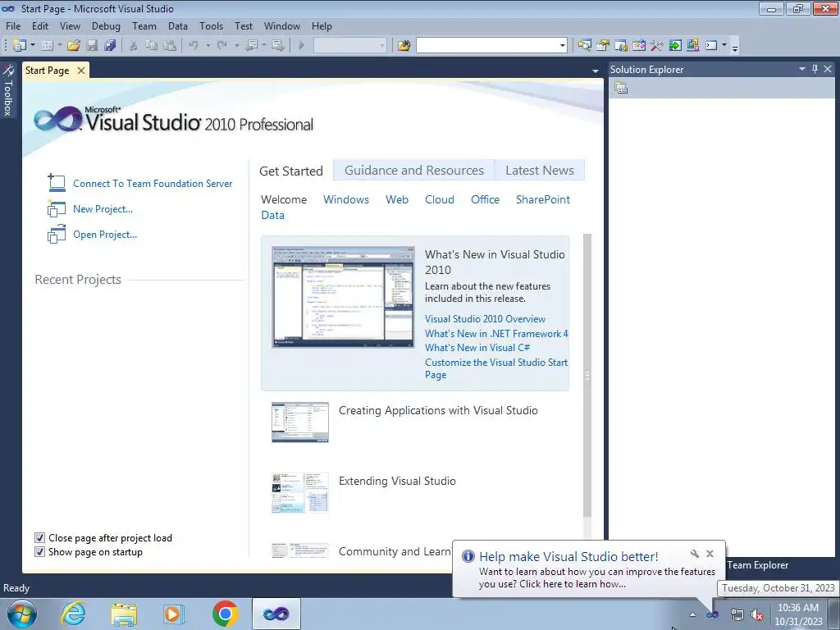Close the Start Page tab
The width and height of the screenshot is (840, 630).
81,71
